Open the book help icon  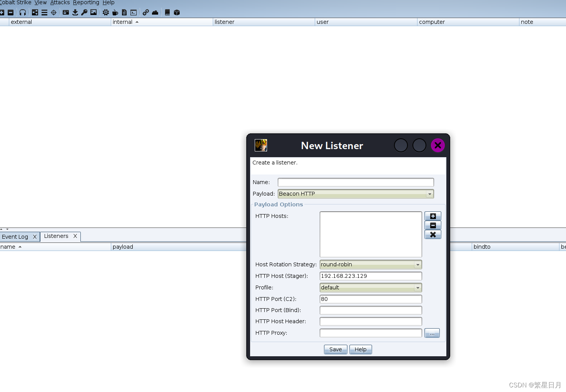click(167, 13)
